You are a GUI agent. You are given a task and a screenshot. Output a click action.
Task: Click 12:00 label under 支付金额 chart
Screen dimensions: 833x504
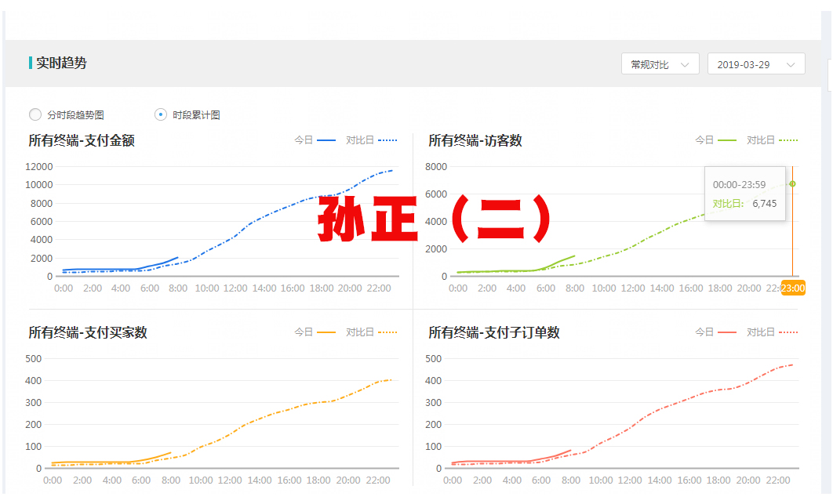click(x=235, y=288)
